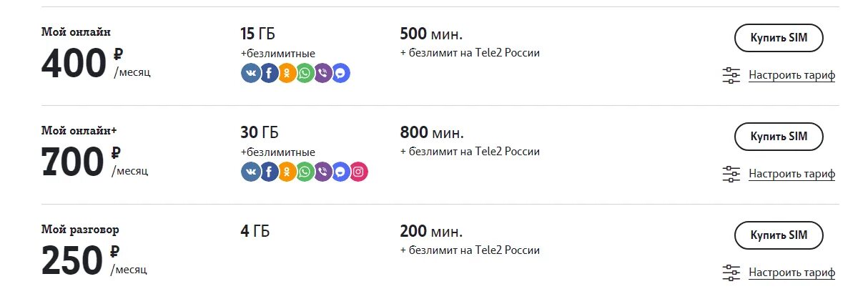
Task: Open Настроить тариф link for Мой онлайн+
Action: tap(791, 174)
